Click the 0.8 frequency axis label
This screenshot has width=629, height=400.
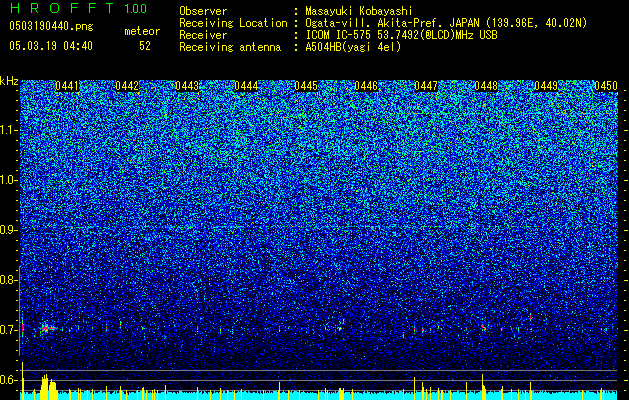point(9,280)
